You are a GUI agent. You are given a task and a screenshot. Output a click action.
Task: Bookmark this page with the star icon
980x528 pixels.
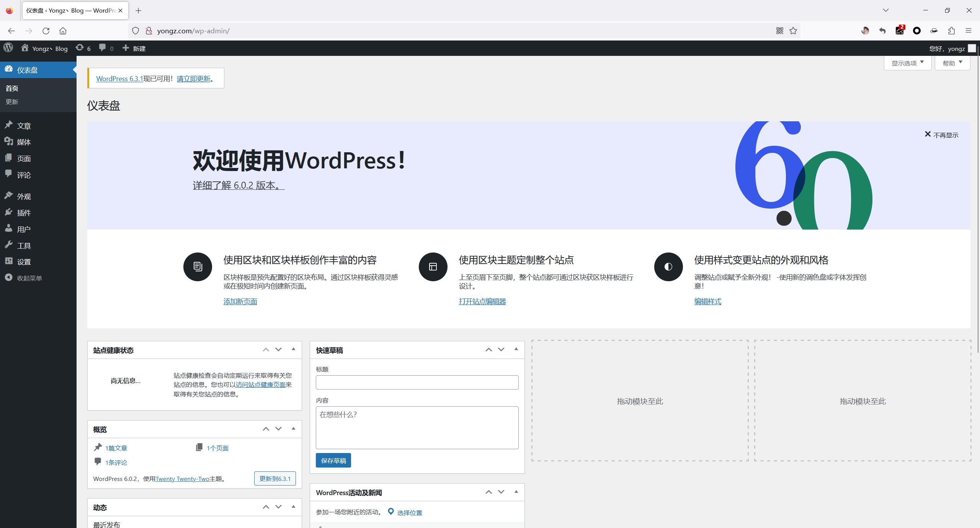[x=793, y=31]
